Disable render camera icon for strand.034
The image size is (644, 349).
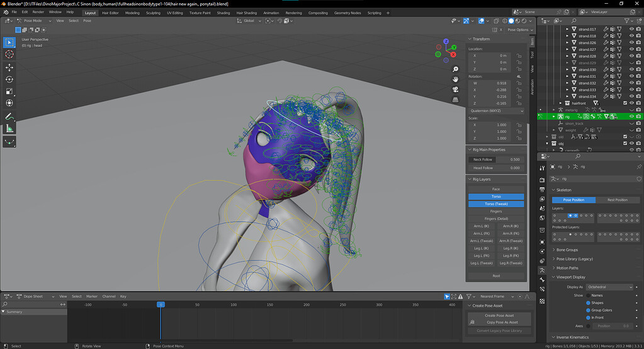pos(638,96)
